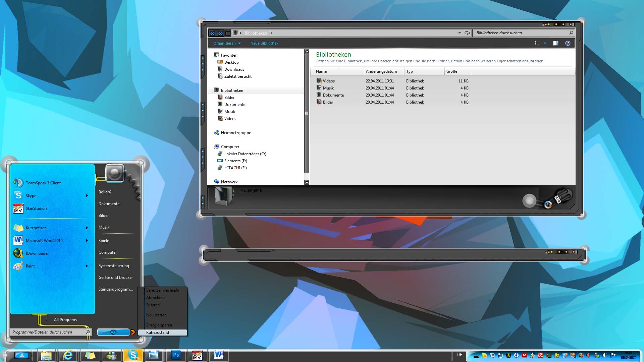Toggle the preview pane icon

point(556,43)
